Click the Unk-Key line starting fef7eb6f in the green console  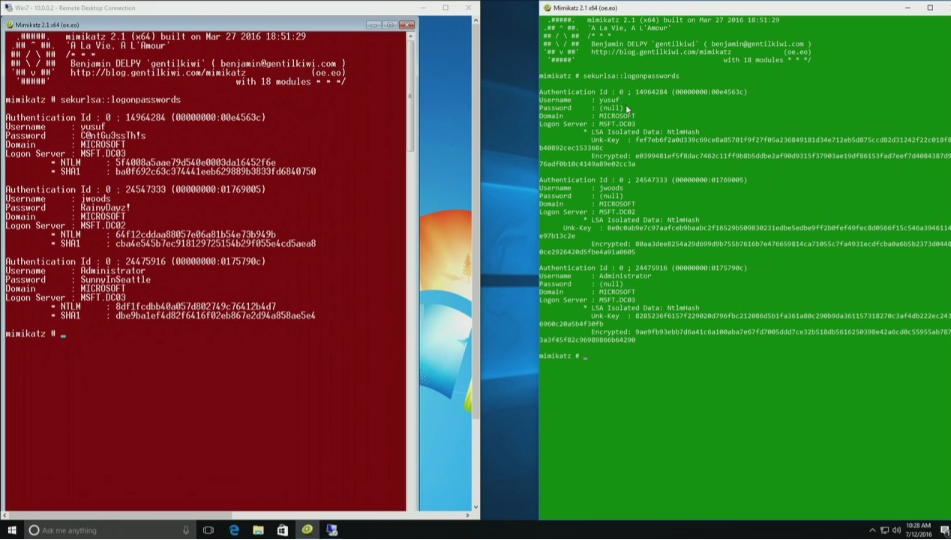point(771,140)
